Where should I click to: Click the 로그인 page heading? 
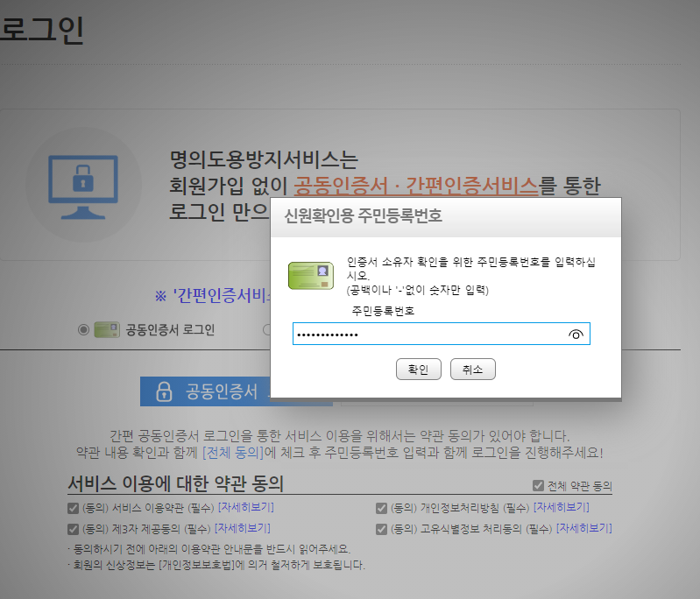[41, 30]
